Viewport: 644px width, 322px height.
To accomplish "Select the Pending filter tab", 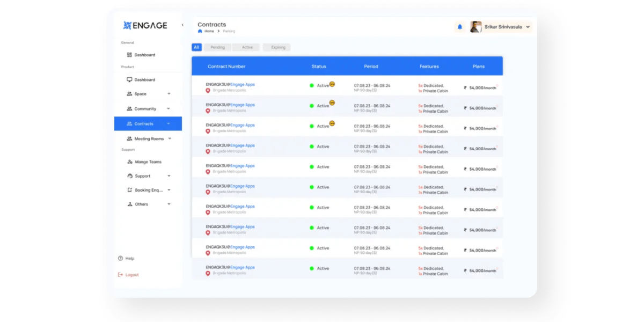I will [217, 47].
